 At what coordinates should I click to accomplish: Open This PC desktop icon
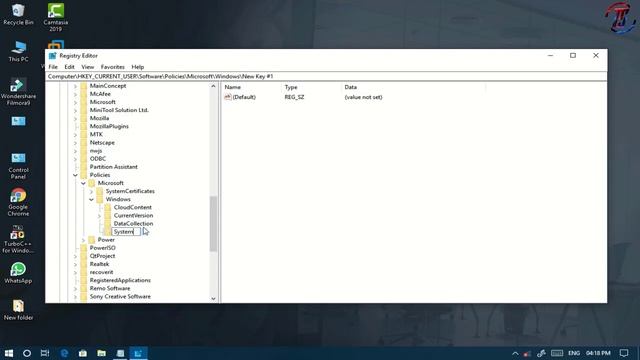[18, 51]
